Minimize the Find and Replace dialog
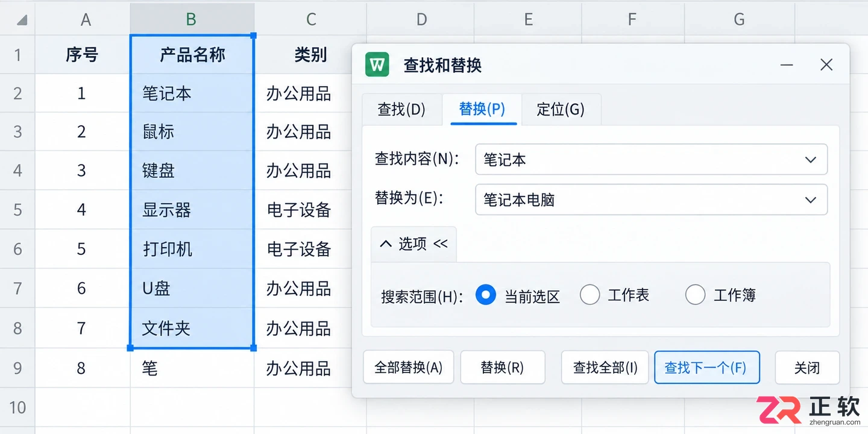 [787, 64]
